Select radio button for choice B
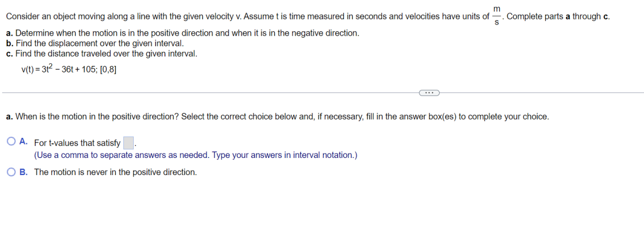The height and width of the screenshot is (241, 644). tap(12, 172)
